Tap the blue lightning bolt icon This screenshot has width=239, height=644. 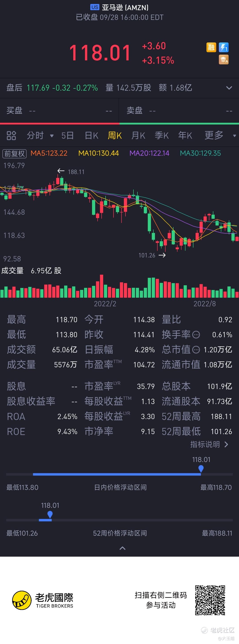(224, 47)
